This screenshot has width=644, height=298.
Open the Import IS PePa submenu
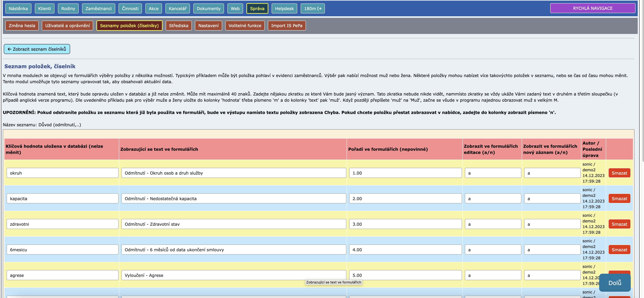click(x=286, y=26)
